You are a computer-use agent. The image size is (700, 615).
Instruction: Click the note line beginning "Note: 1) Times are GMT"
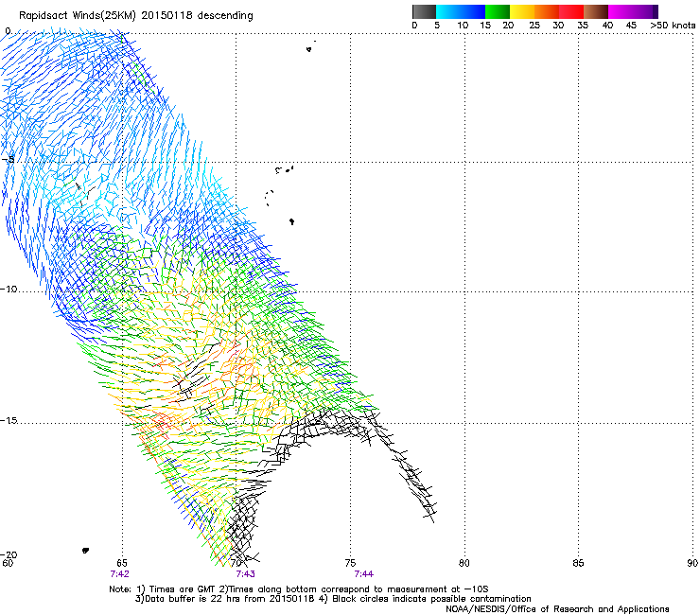pos(299,589)
